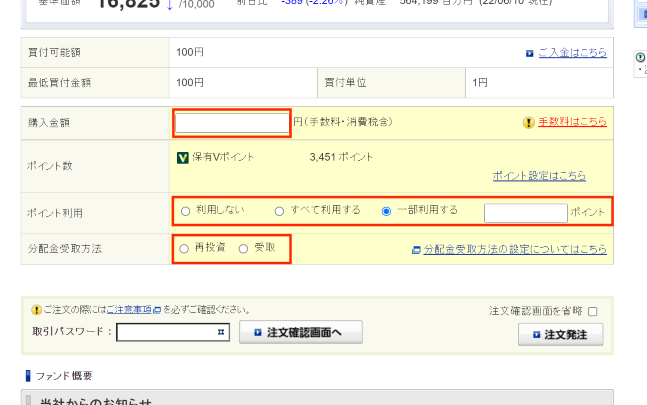647x405 pixels.
Task: Select 再投資 as the distribution method
Action: pos(183,247)
